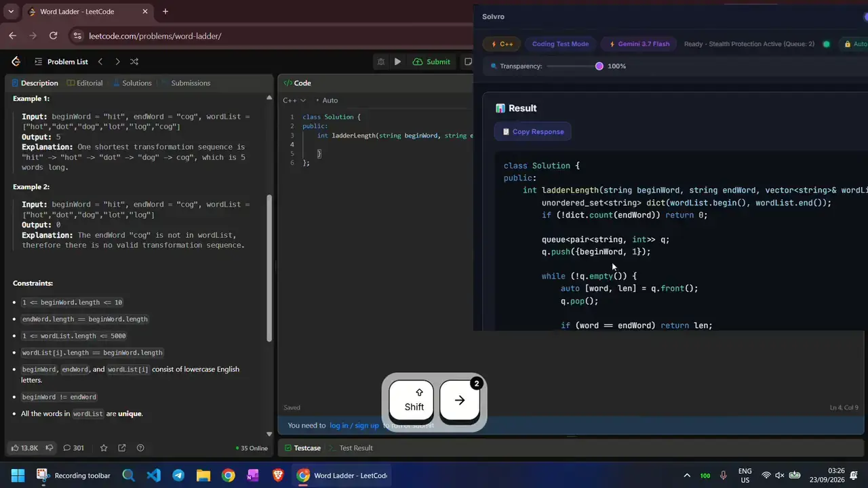Open the C++ language dropdown in code editor
The height and width of the screenshot is (488, 868).
[294, 100]
